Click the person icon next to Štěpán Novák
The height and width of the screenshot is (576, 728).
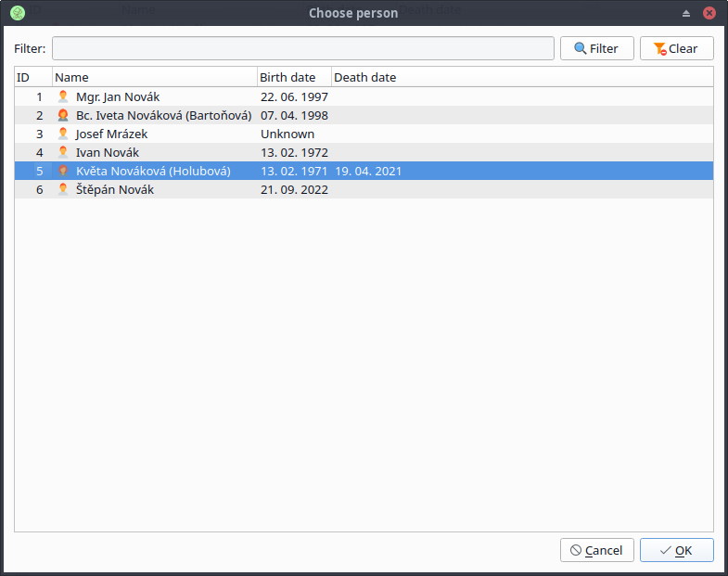pos(63,189)
